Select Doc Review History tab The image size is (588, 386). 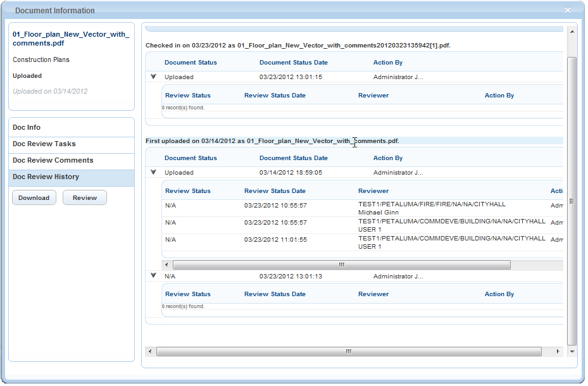46,177
